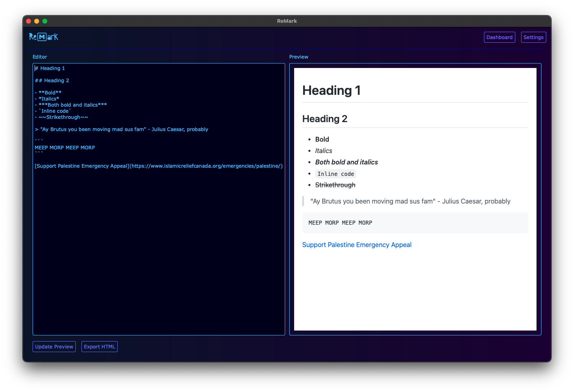Click the '**Bold**' line in editor
Image resolution: width=574 pixels, height=392 pixels.
coord(48,93)
